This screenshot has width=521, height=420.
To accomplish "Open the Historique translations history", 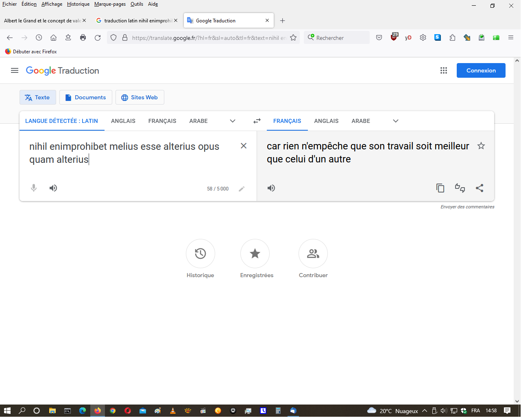I will (201, 254).
